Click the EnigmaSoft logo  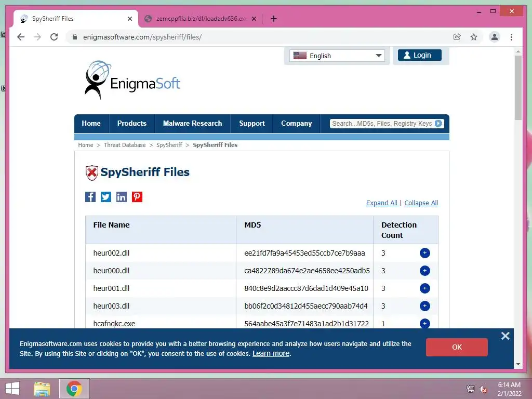(x=132, y=80)
